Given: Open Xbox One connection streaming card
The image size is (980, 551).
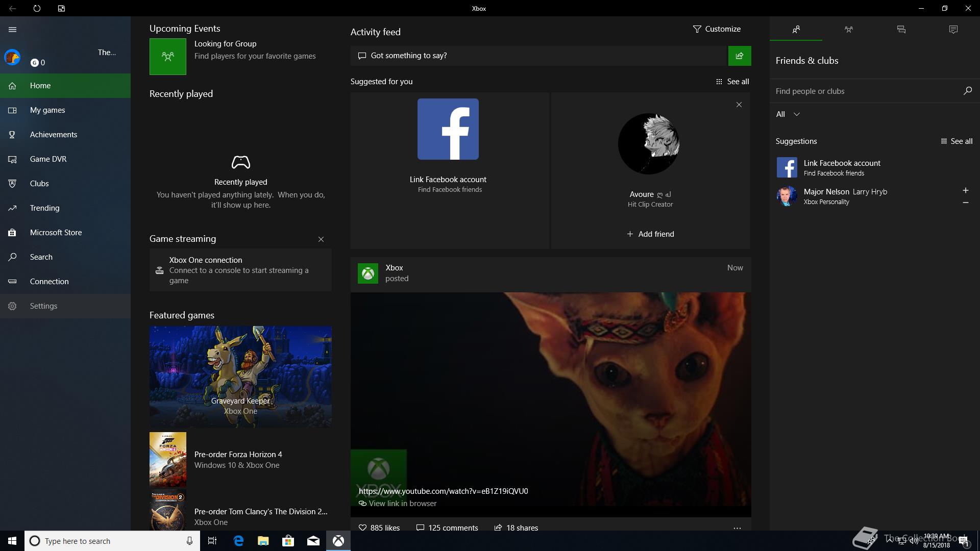Looking at the screenshot, I should pos(240,270).
